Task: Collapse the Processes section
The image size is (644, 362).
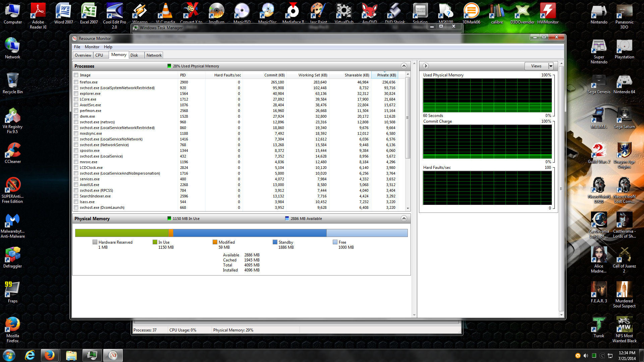Action: click(x=404, y=66)
